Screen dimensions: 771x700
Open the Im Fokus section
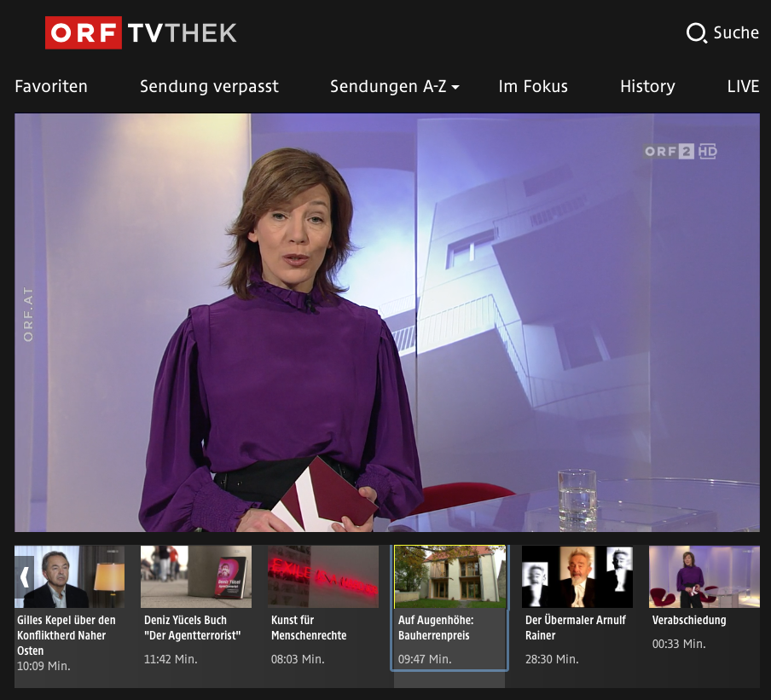pyautogui.click(x=533, y=86)
